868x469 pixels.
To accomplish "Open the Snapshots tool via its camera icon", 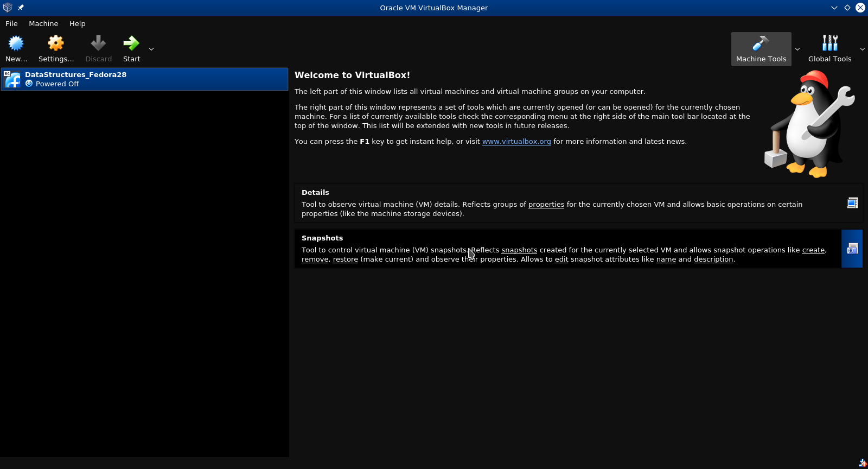I will tap(852, 249).
